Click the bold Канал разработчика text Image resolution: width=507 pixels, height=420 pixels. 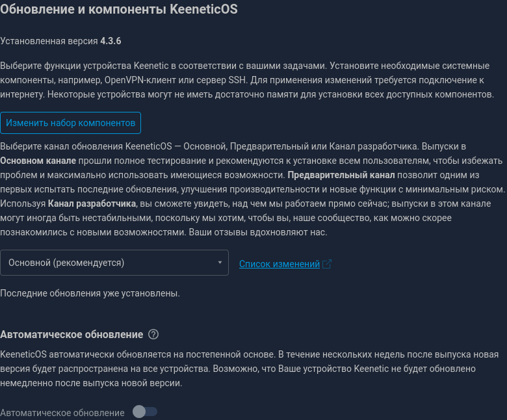click(x=92, y=203)
